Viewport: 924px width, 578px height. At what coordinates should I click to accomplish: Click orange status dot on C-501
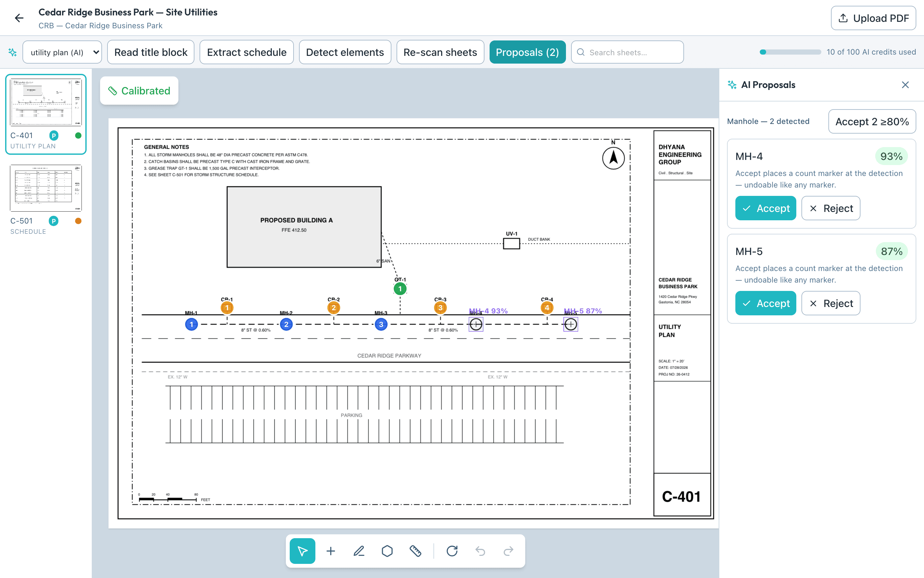click(x=78, y=221)
